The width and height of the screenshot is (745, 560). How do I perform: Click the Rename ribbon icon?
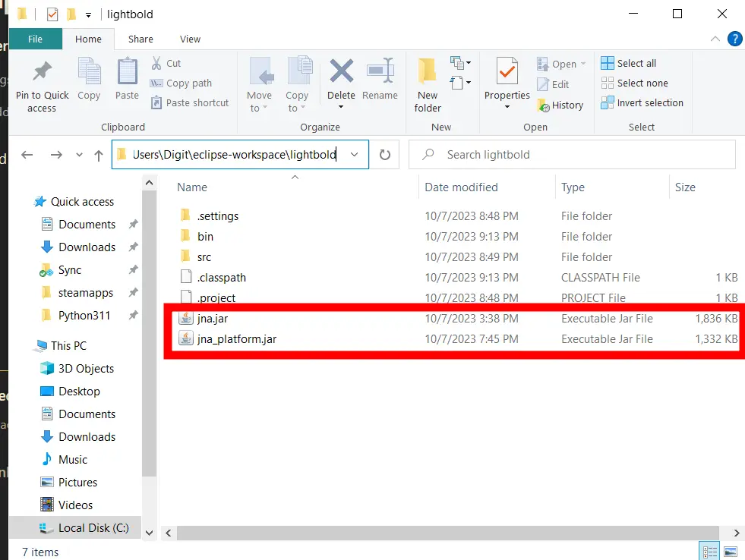pyautogui.click(x=380, y=74)
